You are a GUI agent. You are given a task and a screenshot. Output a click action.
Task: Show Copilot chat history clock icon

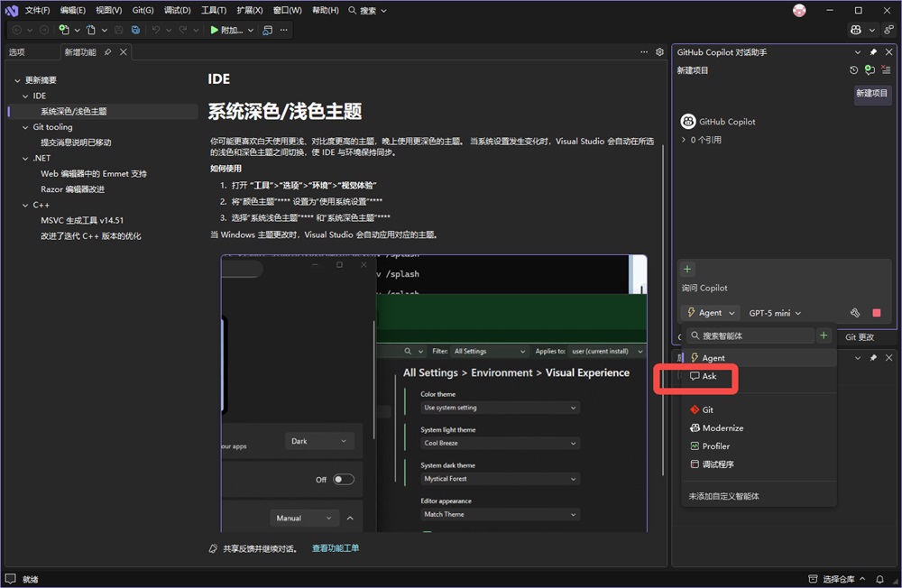pyautogui.click(x=853, y=70)
